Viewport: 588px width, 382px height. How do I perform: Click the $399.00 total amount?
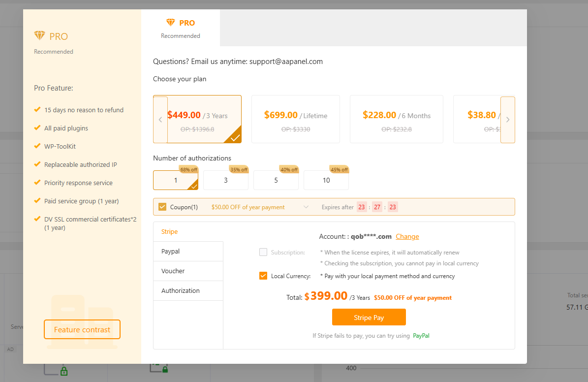point(326,296)
